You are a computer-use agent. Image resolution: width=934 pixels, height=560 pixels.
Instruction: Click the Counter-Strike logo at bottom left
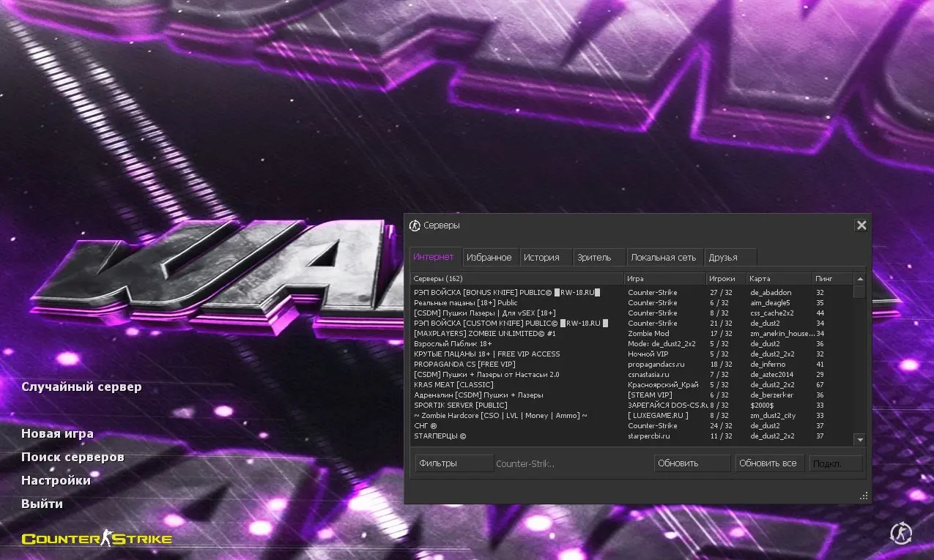(97, 540)
